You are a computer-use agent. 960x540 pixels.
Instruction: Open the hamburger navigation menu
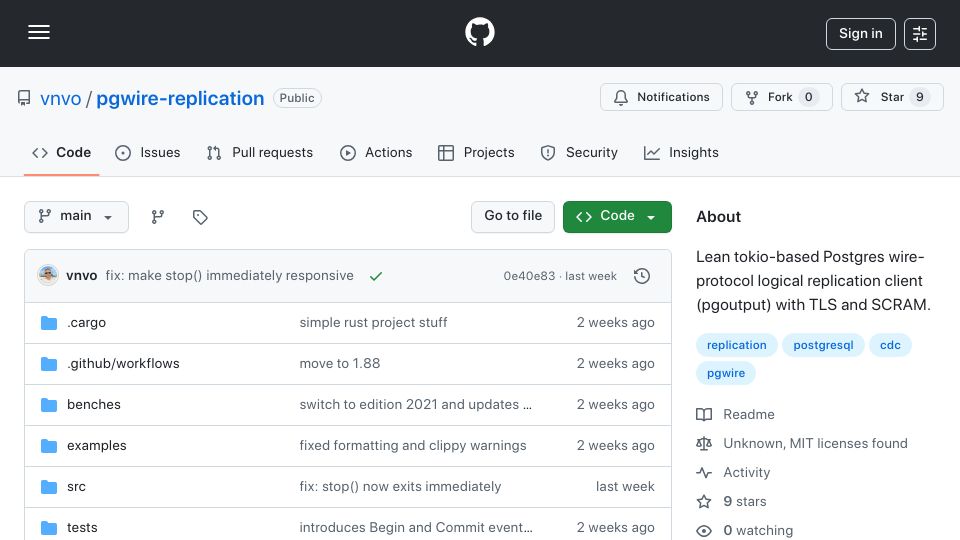[39, 32]
